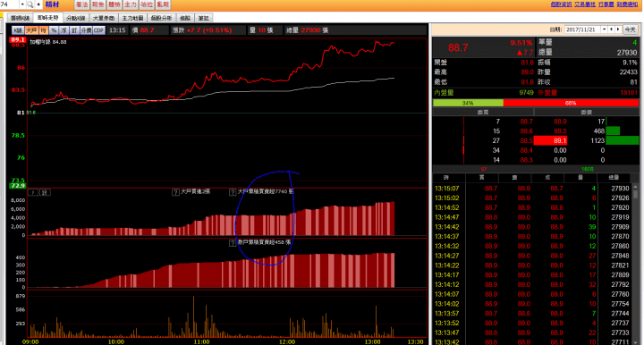Click the date field showing 2017/11/21
Viewport: 644px width, 345px height.
pyautogui.click(x=583, y=29)
